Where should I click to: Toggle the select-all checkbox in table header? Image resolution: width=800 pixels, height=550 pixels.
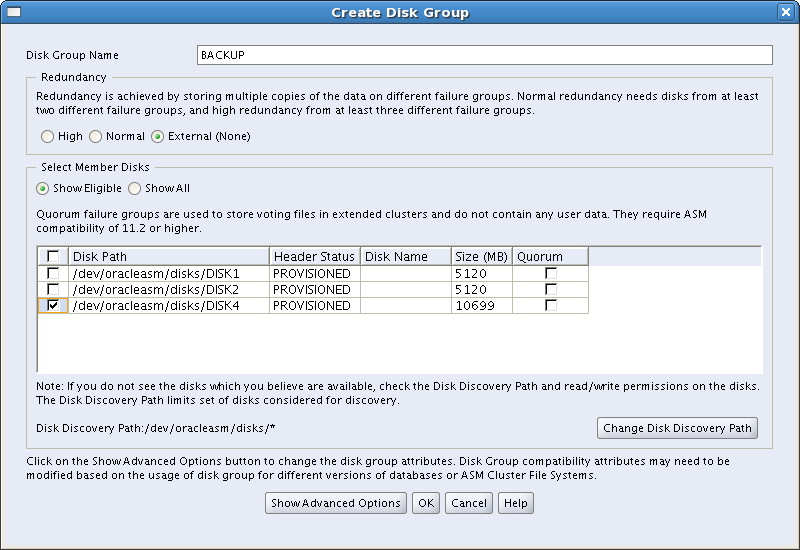click(x=53, y=256)
